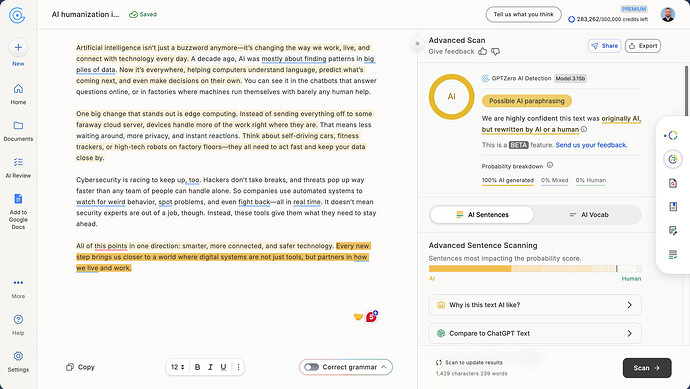Create a New document with plus icon
The height and width of the screenshot is (389, 690).
[18, 47]
